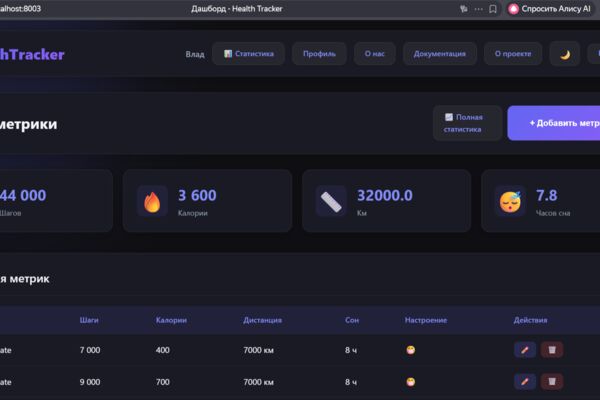
Task: Open the Документация page
Action: coord(440,54)
